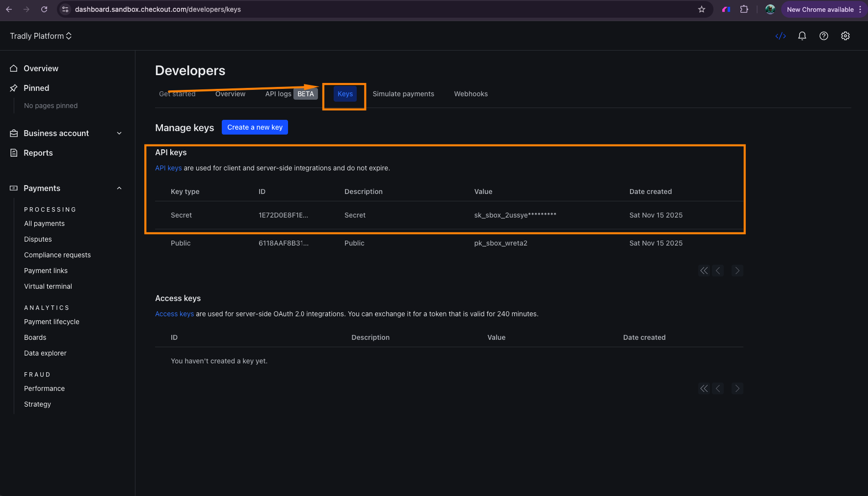The height and width of the screenshot is (496, 868).
Task: Open the API keys documentation link
Action: [168, 168]
